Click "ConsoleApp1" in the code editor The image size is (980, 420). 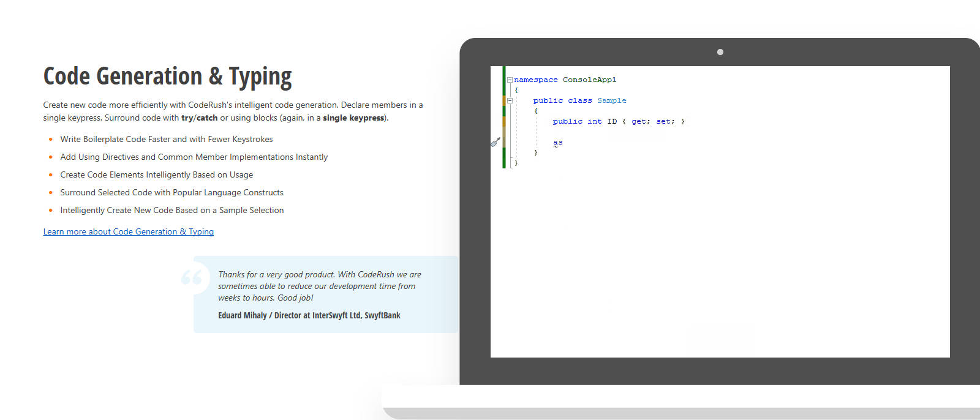590,80
